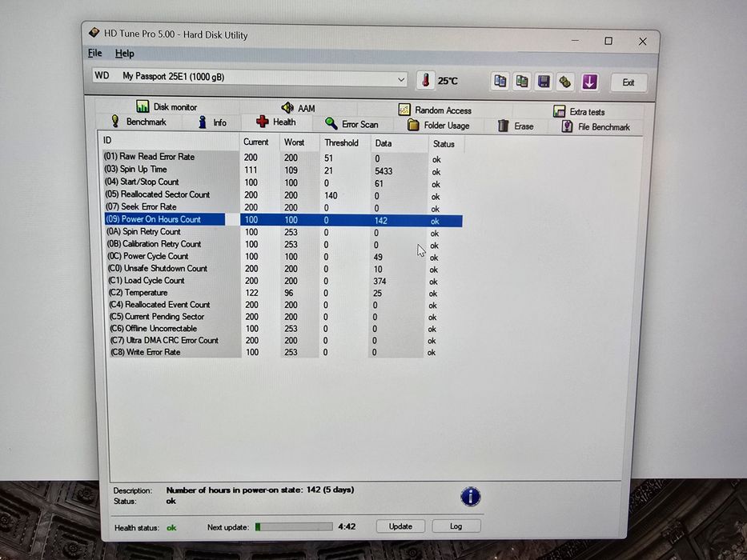Screen dimensions: 747x560
Task: Switch to the Info tab
Action: (212, 122)
